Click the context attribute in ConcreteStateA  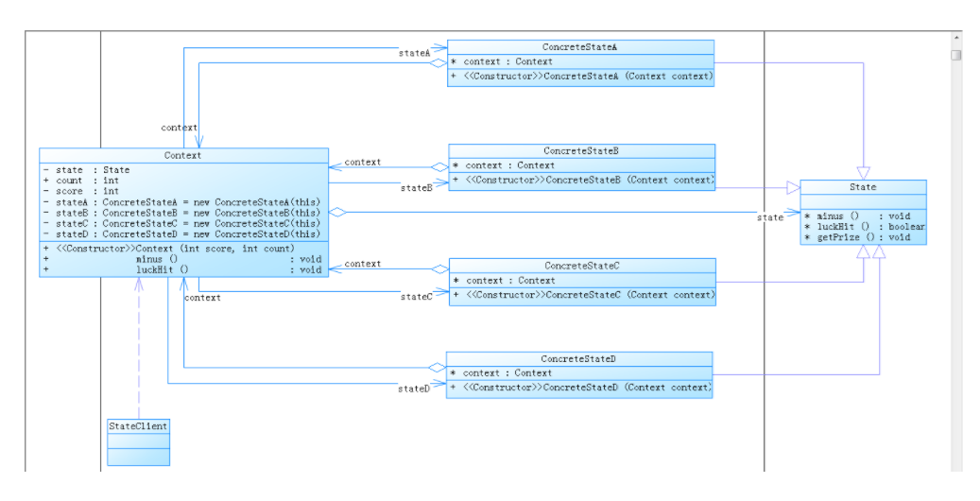[x=502, y=62]
